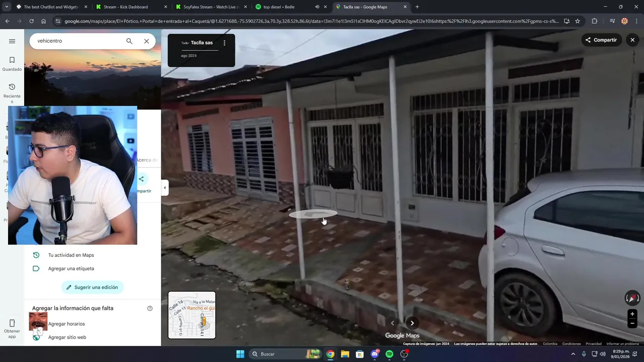Open Spotify from the taskbar
The image size is (644, 362).
pos(389,354)
